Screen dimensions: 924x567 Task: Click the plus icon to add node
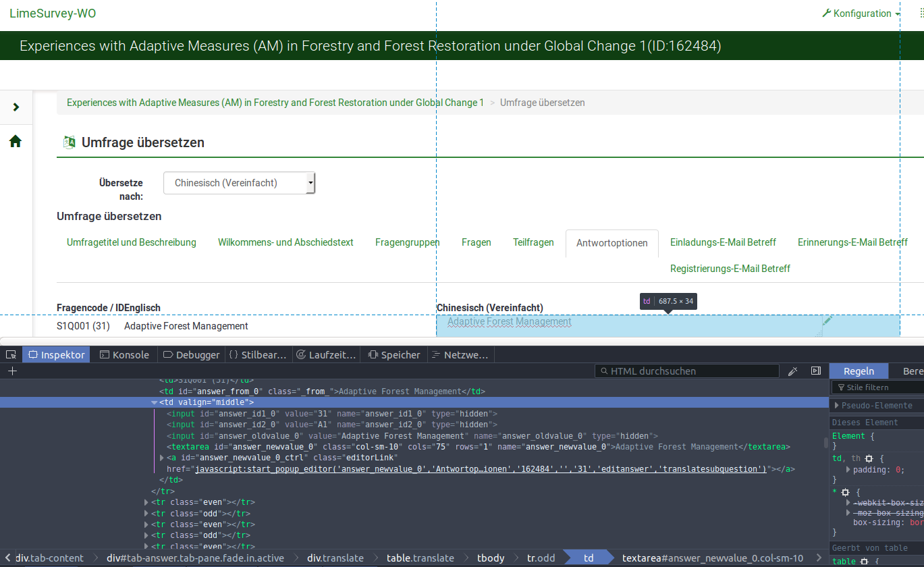pyautogui.click(x=12, y=371)
